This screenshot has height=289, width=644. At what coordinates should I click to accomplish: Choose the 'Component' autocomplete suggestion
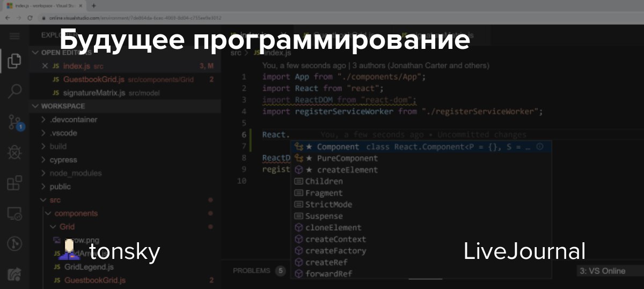click(x=421, y=147)
